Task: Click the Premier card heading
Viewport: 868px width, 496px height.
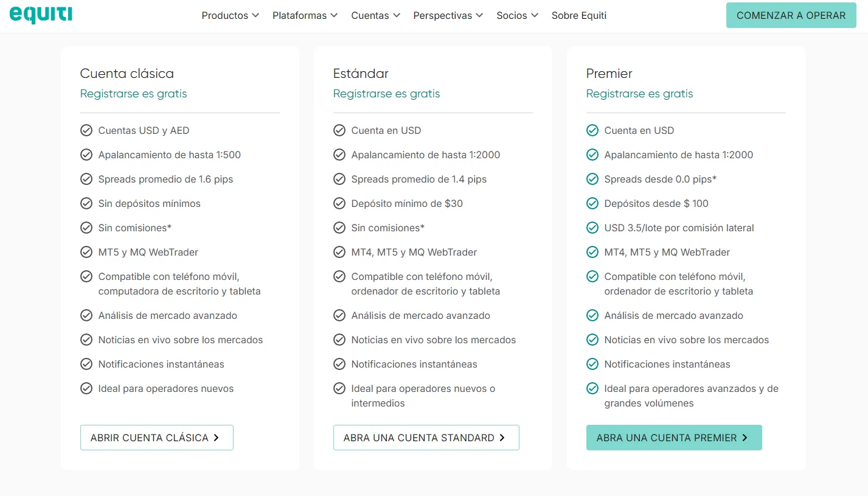Action: pos(609,74)
